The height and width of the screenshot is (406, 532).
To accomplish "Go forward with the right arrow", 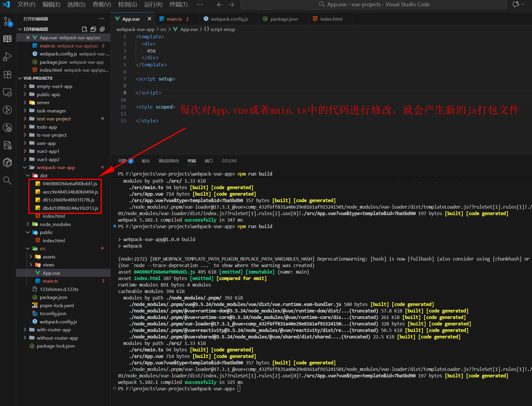I will (x=231, y=4).
